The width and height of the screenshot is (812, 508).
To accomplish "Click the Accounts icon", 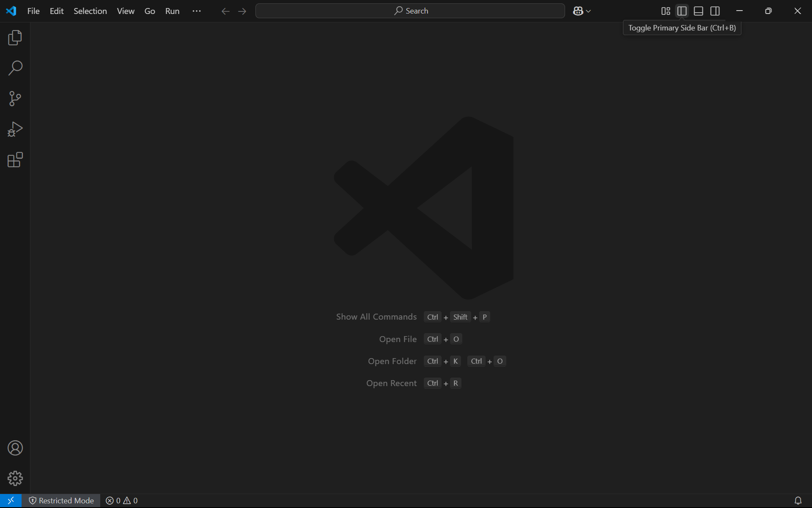I will click(15, 448).
